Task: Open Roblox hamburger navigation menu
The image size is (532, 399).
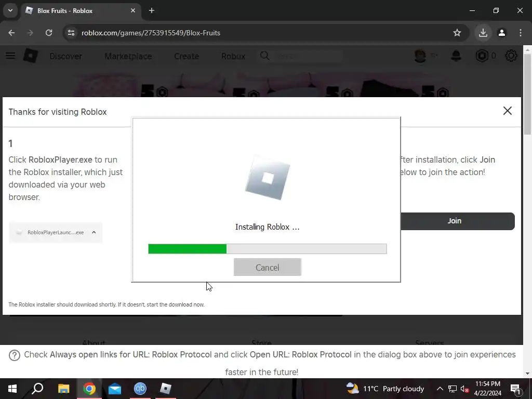Action: (10, 56)
